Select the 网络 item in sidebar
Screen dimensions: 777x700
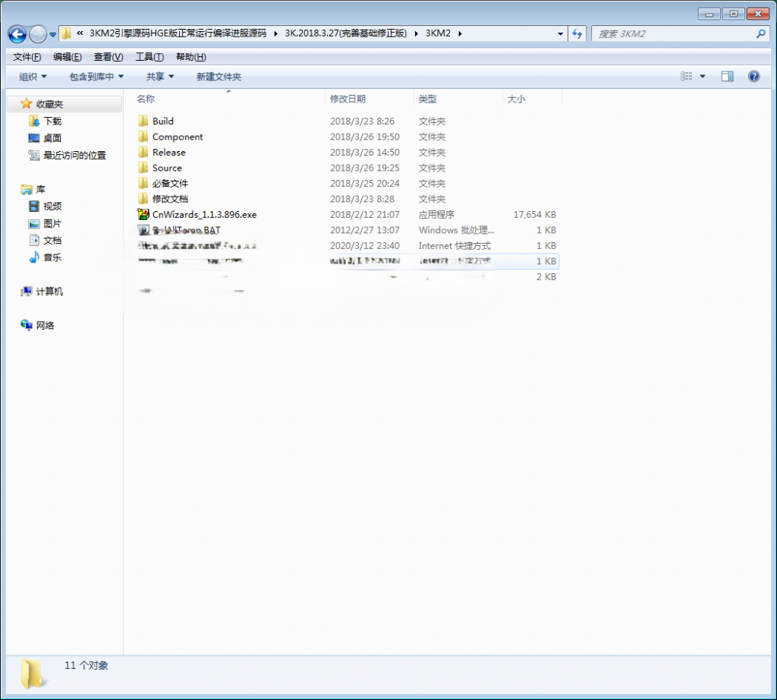click(x=45, y=326)
